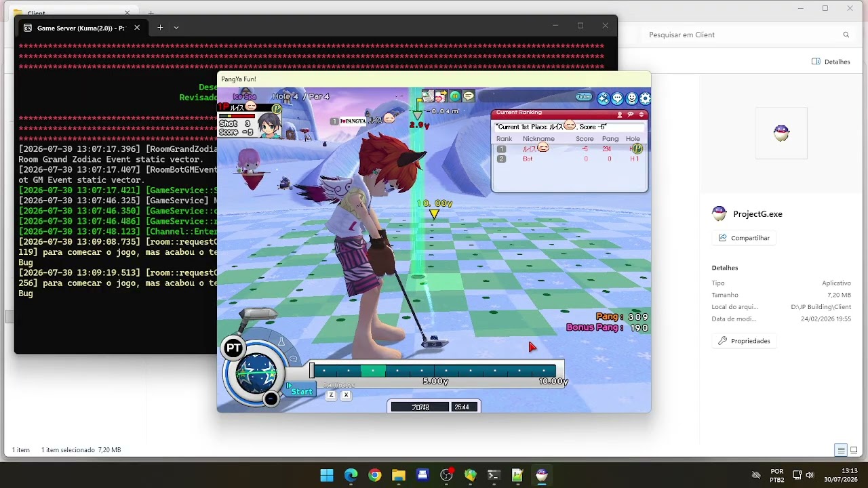
Task: Click the player avatar portrait in PangYa
Action: 269,125
